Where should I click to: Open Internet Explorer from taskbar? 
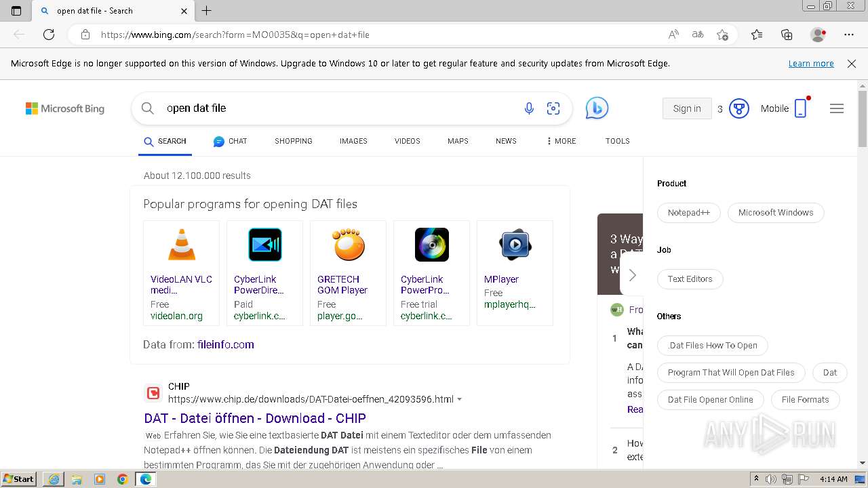[54, 479]
